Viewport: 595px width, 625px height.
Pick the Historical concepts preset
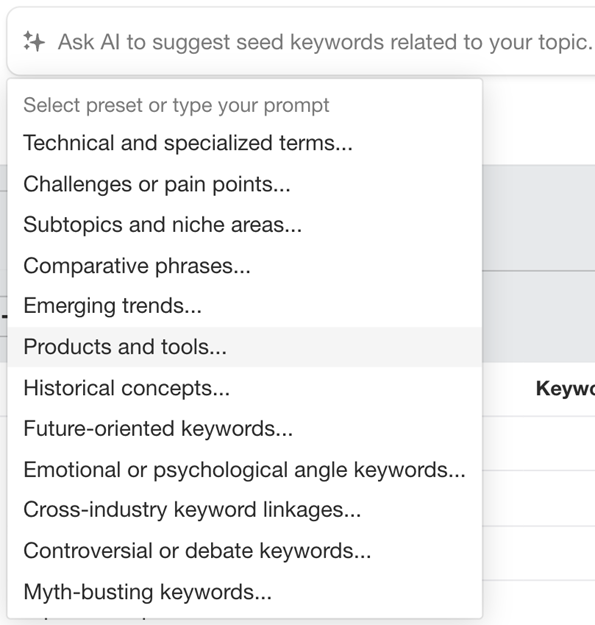pos(245,388)
